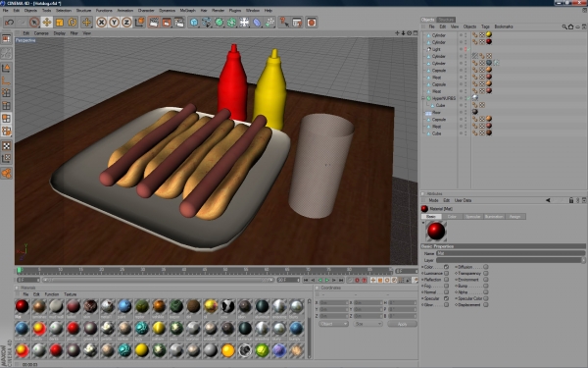Viewport: 588px width, 368px height.
Task: Switch to the Specular tab in Attributes
Action: coord(473,217)
